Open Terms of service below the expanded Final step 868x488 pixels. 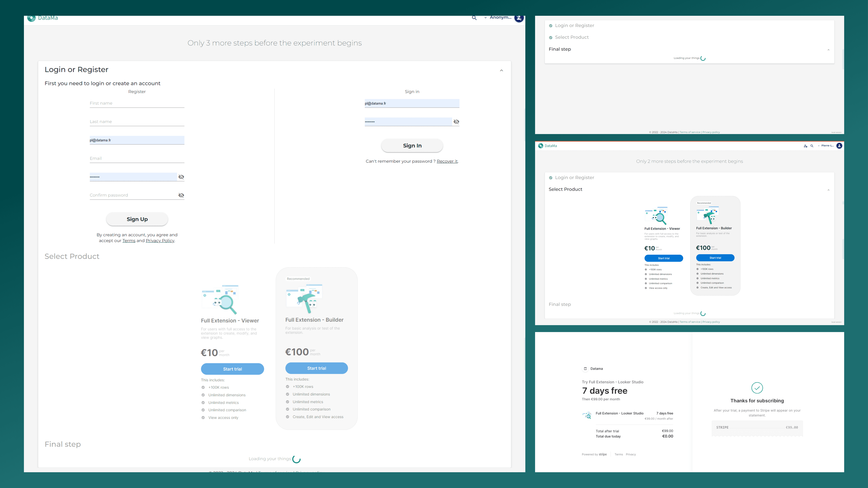pyautogui.click(x=690, y=132)
